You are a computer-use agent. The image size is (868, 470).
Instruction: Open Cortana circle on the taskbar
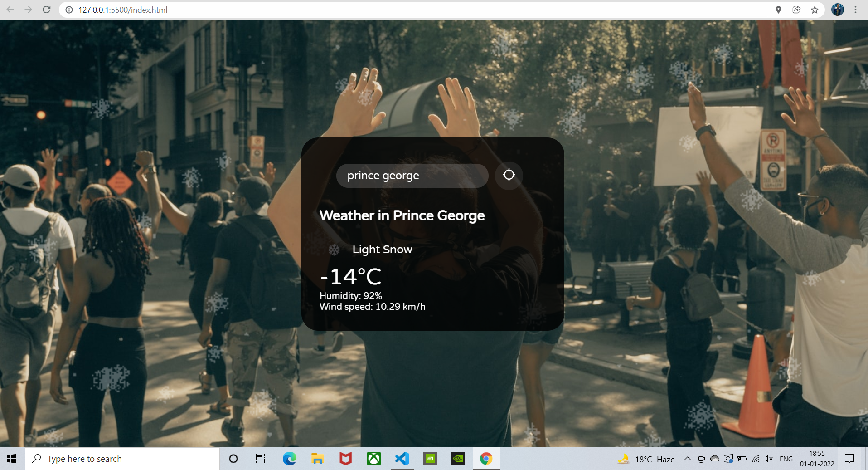click(233, 459)
